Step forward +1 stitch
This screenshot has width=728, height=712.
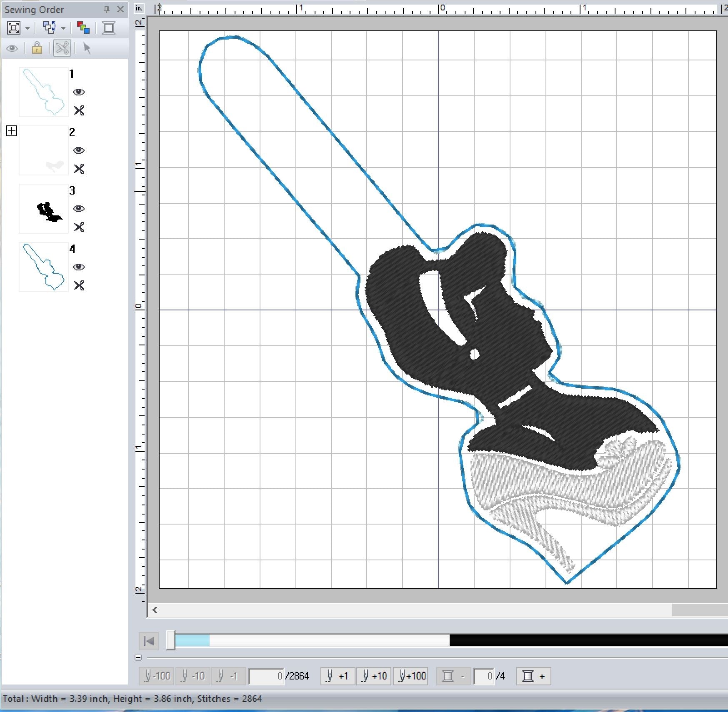(338, 676)
